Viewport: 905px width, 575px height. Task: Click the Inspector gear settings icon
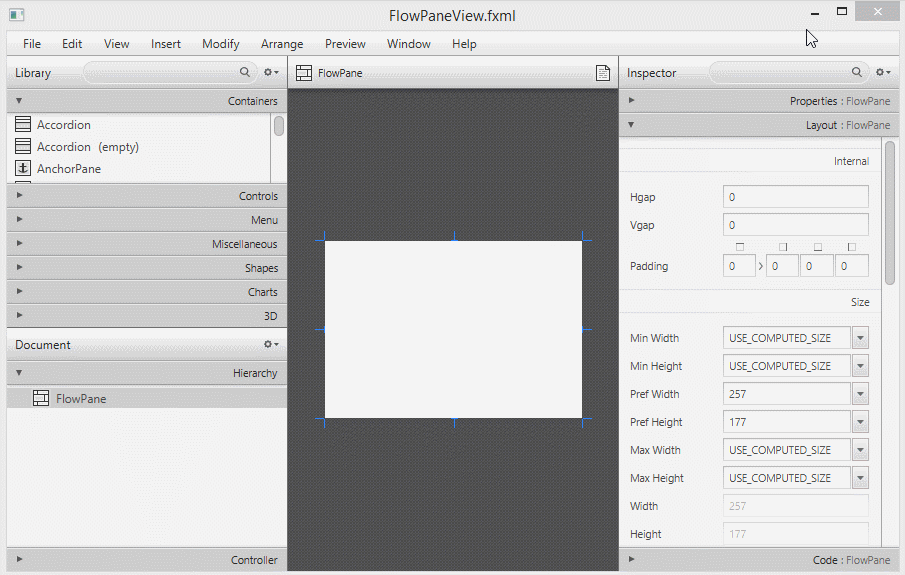tap(882, 73)
